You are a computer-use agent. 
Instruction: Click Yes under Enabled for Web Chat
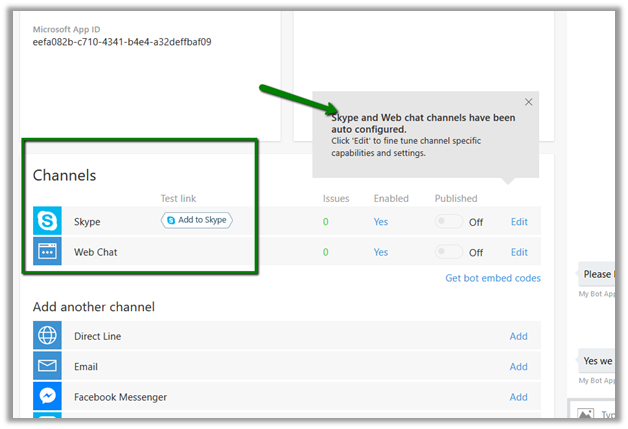[381, 252]
